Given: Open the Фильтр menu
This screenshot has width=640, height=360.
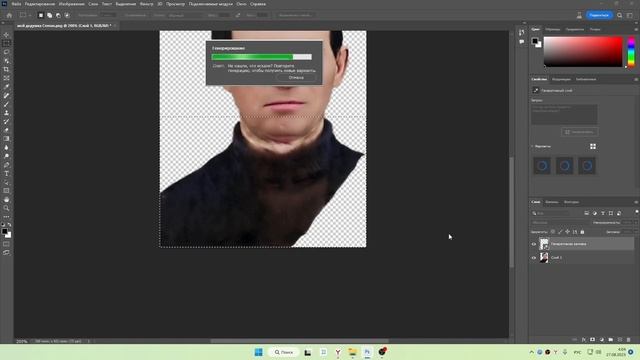Looking at the screenshot, I should click(147, 4).
